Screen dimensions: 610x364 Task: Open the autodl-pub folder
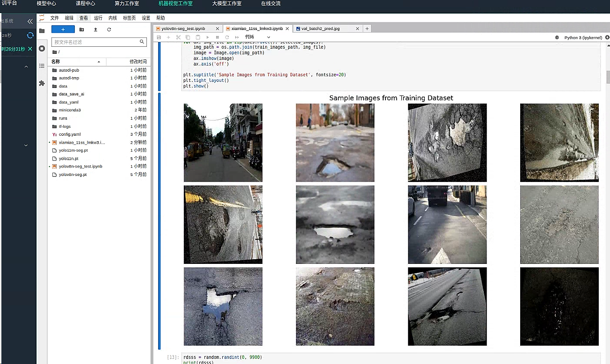click(x=98, y=70)
